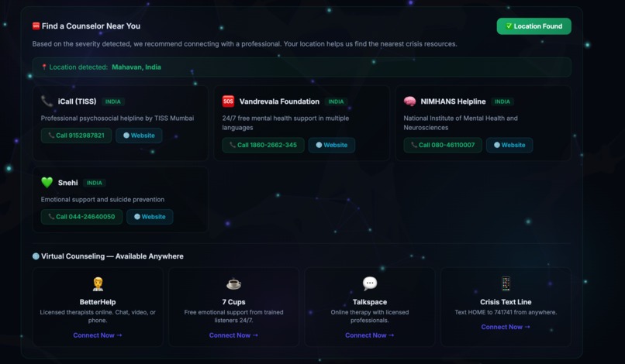625x364 pixels.
Task: Click the INDIA badge next to Snehi
Action: tap(95, 183)
